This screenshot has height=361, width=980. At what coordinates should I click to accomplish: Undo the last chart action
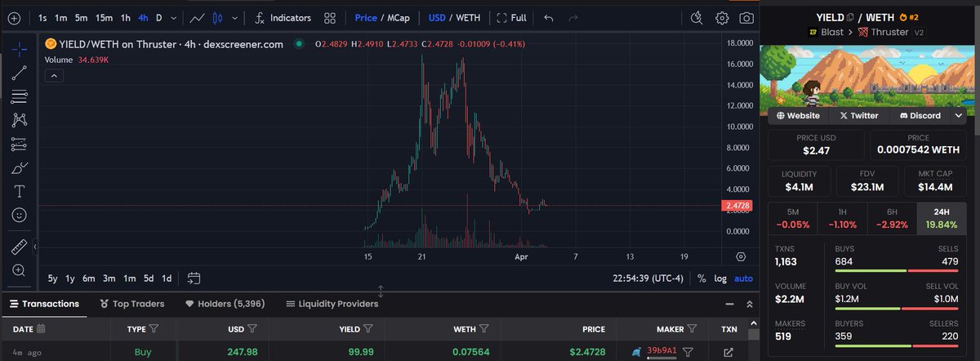549,17
